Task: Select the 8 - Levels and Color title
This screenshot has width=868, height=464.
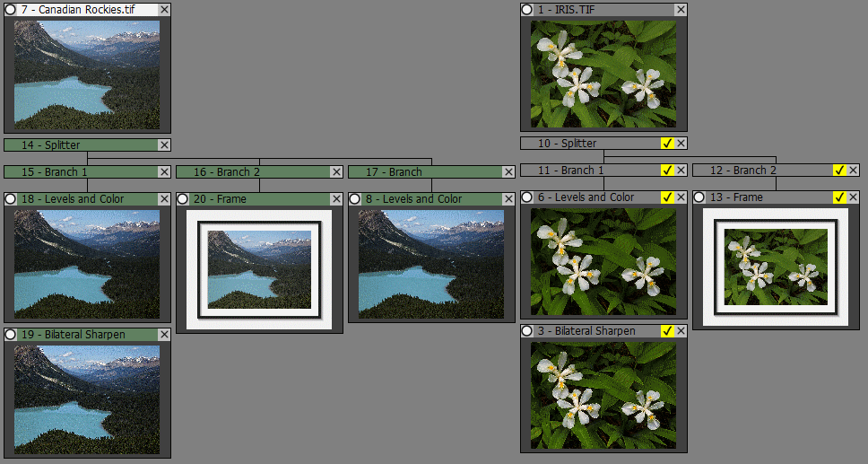Action: pos(413,199)
